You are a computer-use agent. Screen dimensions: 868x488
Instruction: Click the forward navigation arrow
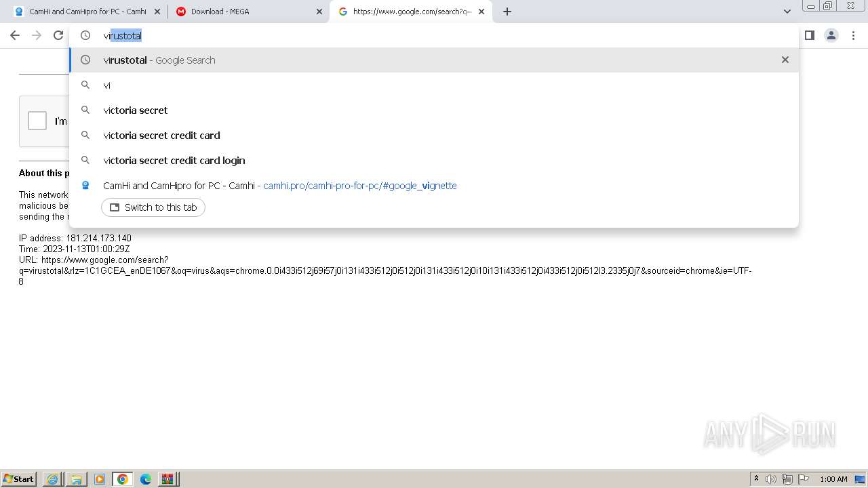(x=37, y=35)
